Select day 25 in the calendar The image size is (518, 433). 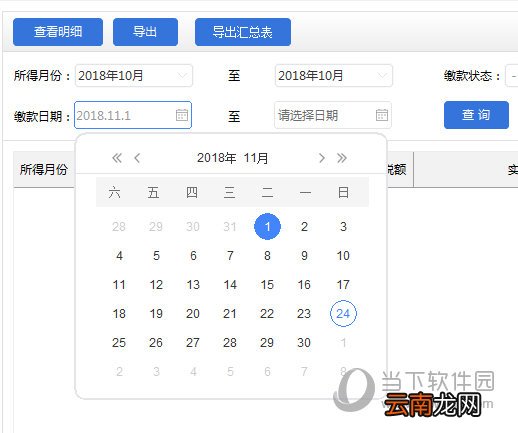tap(119, 343)
